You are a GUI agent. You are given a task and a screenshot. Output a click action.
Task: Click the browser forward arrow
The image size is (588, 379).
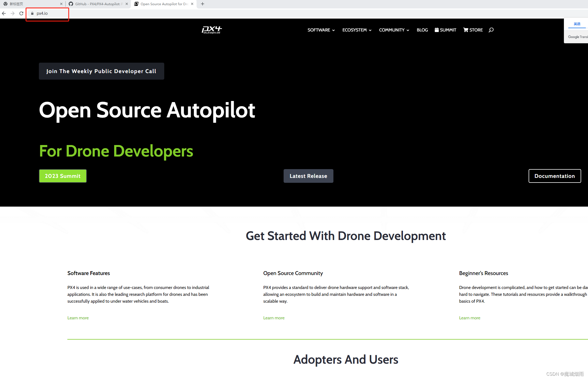click(13, 13)
